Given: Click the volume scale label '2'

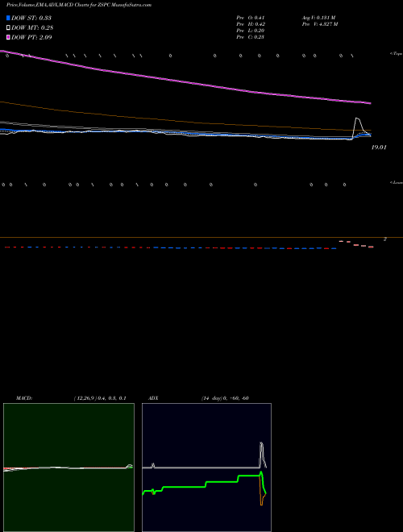Looking at the screenshot, I should (x=385, y=239).
